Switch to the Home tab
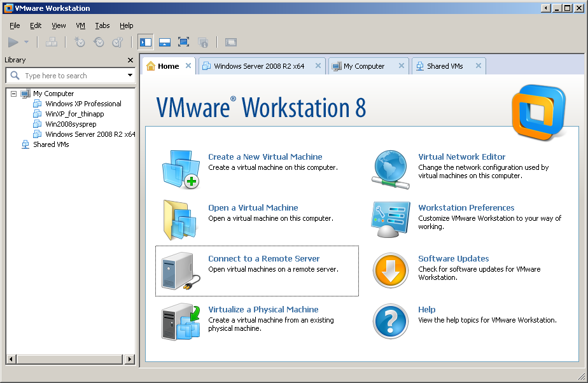The image size is (588, 383). [x=169, y=66]
